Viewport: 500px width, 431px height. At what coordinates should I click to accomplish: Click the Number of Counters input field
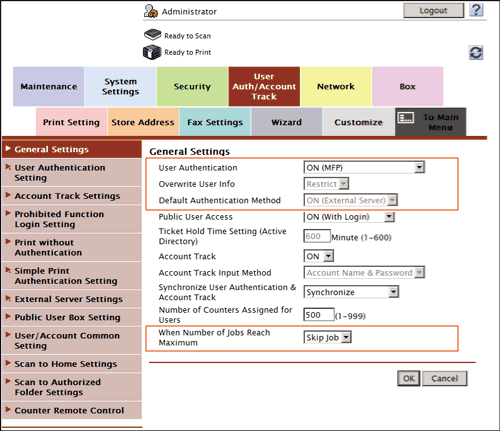pos(319,315)
